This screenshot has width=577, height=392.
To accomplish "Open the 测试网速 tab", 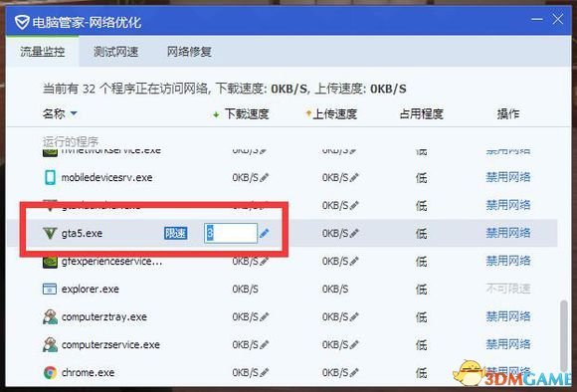I will (115, 51).
